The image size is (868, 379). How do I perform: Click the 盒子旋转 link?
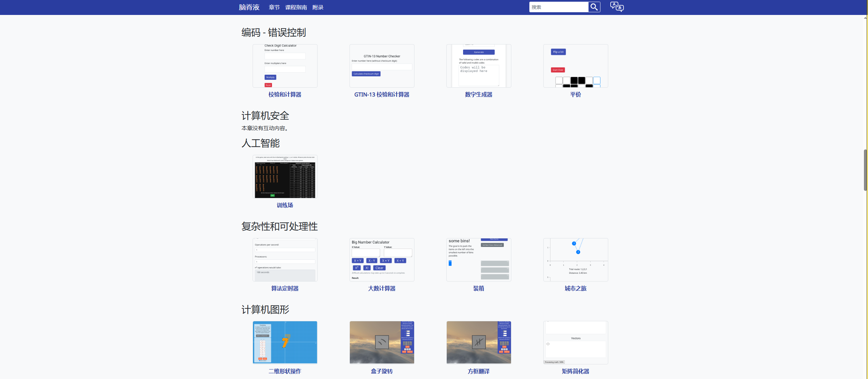[x=381, y=371]
